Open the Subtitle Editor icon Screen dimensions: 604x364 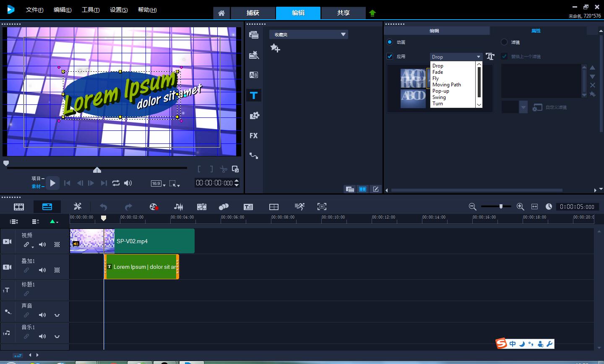248,207
